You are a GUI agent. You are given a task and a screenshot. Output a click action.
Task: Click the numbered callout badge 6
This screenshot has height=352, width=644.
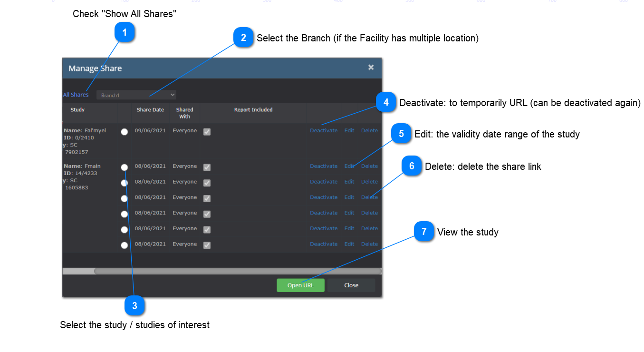click(x=412, y=166)
